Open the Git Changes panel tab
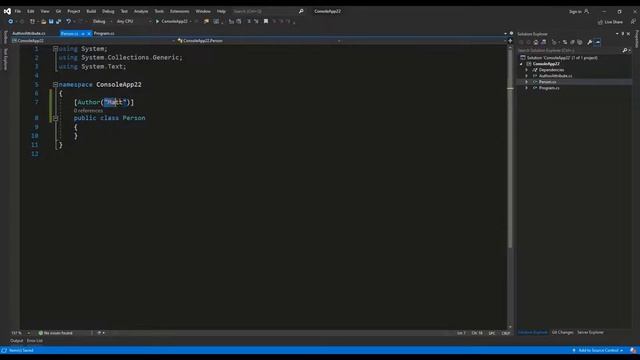The height and width of the screenshot is (360, 640). (x=562, y=333)
